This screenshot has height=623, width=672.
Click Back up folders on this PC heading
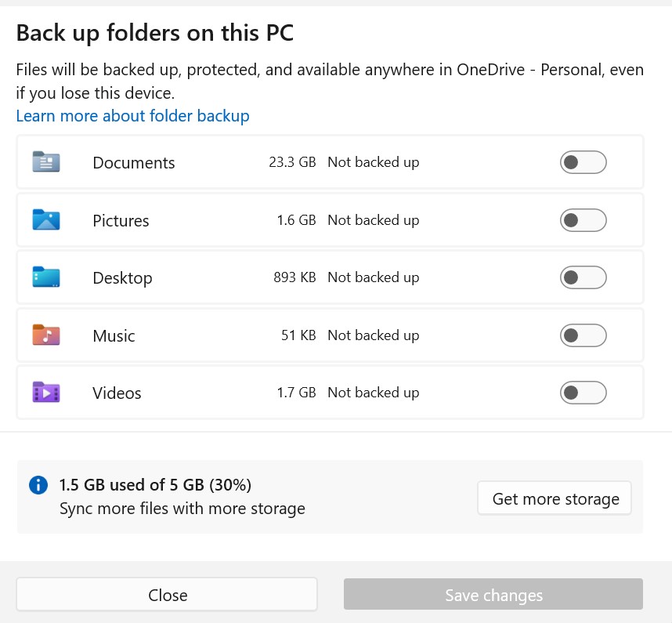pyautogui.click(x=155, y=33)
